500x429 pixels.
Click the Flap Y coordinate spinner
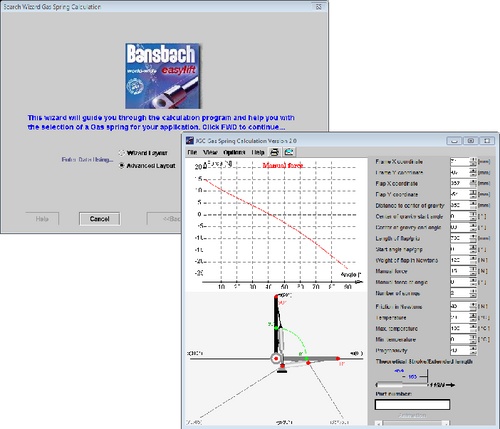pyautogui.click(x=473, y=194)
